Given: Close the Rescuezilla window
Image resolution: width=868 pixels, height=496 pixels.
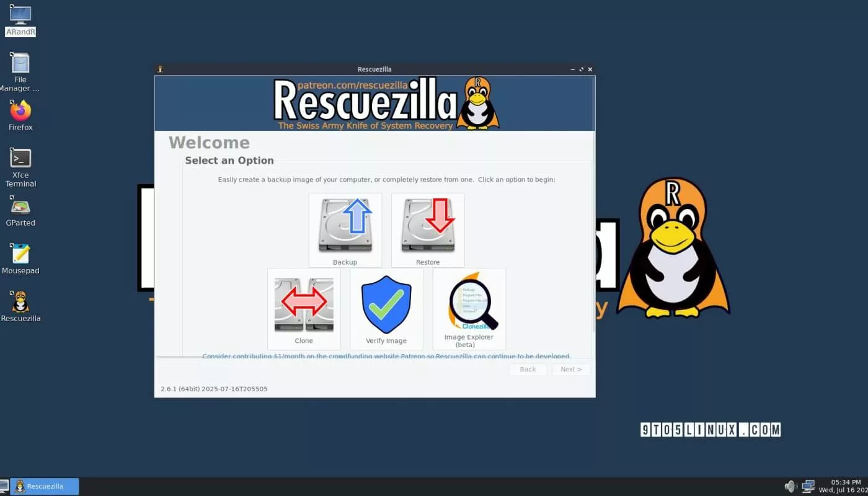Looking at the screenshot, I should [590, 69].
